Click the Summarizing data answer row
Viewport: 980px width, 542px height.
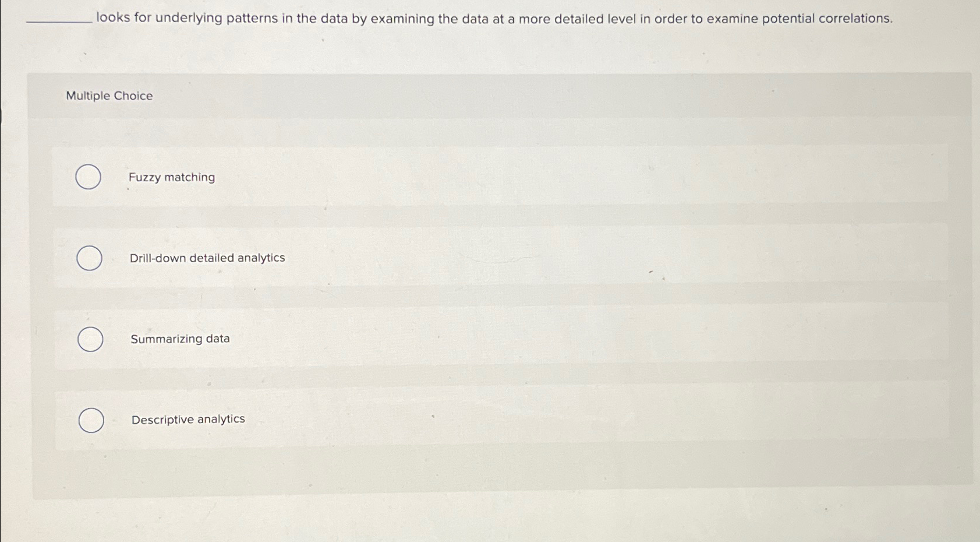click(408, 339)
